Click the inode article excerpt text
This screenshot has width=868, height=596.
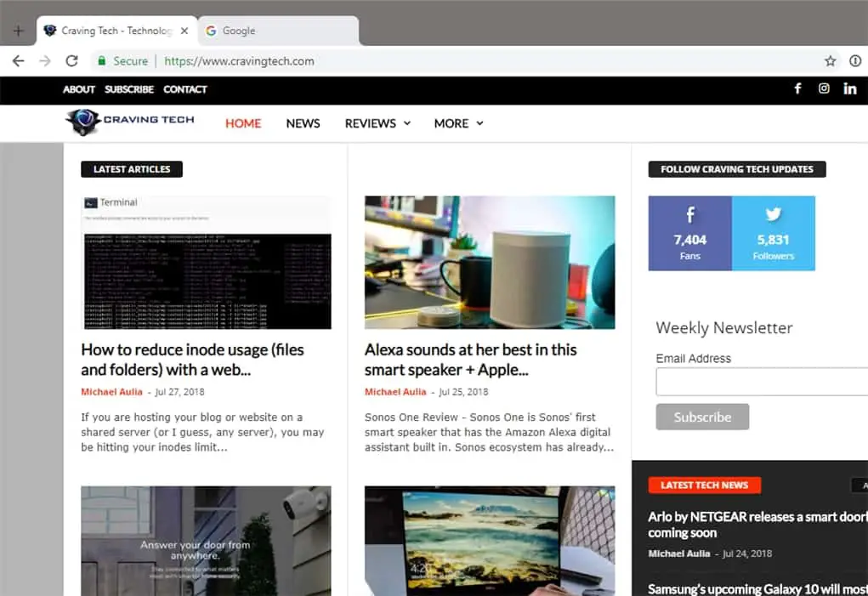click(202, 432)
